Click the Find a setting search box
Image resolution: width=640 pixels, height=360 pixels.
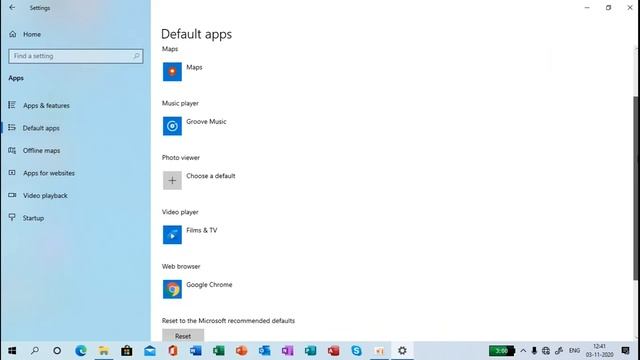click(76, 56)
